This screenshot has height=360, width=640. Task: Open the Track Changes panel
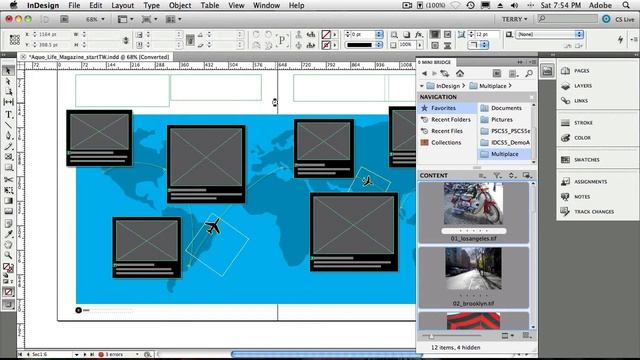[587, 212]
